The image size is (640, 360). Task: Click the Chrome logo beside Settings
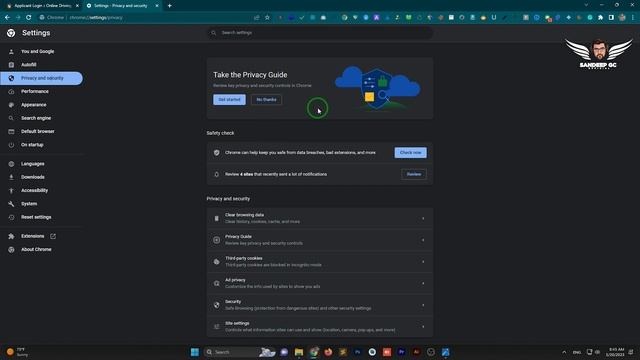tap(11, 33)
